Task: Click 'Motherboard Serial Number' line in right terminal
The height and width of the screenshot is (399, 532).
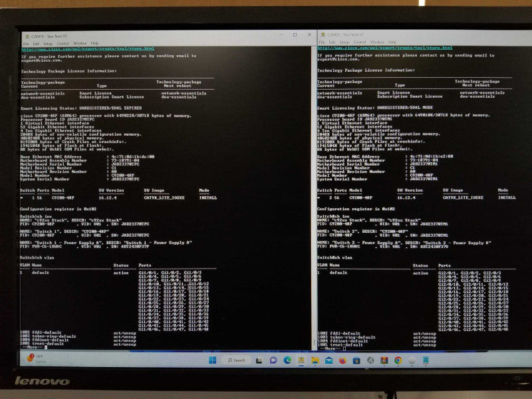Action: click(x=377, y=164)
